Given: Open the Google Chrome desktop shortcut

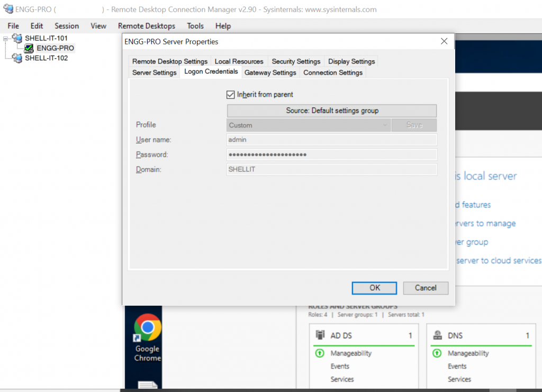Looking at the screenshot, I should (148, 338).
